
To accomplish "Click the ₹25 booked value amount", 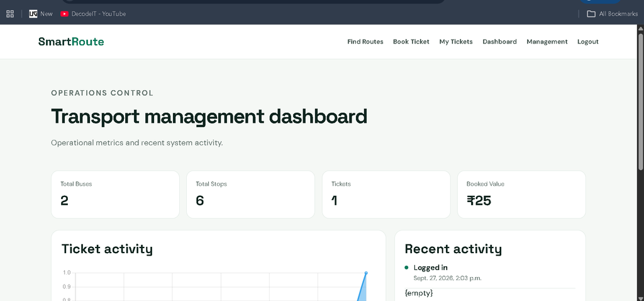I will pos(479,201).
